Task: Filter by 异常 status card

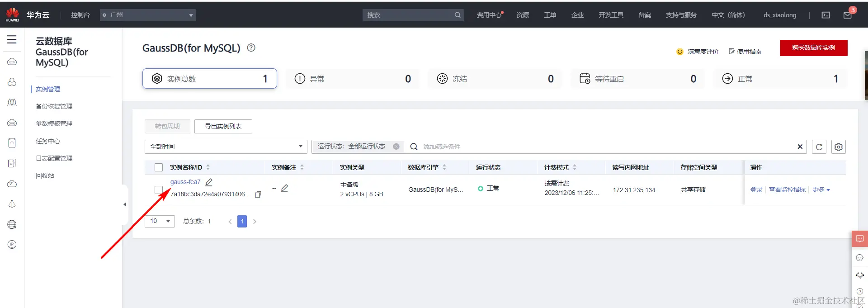Action: [352, 79]
